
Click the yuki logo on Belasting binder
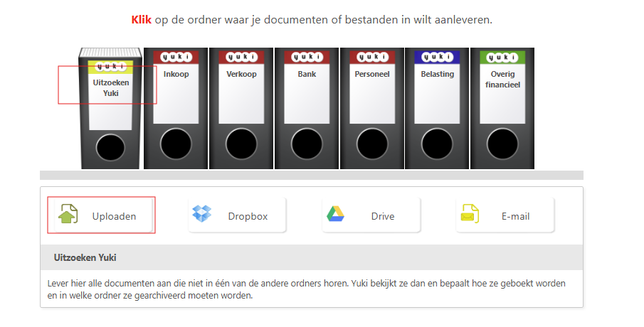(x=437, y=57)
